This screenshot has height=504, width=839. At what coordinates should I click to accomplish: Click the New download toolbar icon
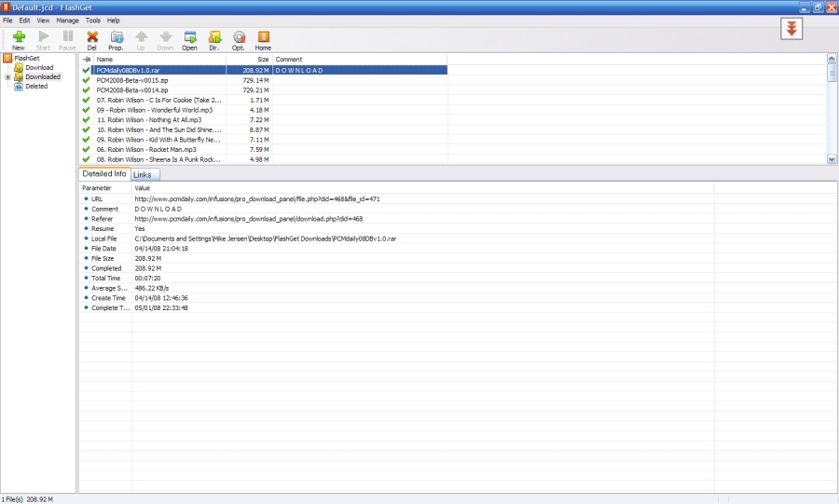click(x=19, y=38)
